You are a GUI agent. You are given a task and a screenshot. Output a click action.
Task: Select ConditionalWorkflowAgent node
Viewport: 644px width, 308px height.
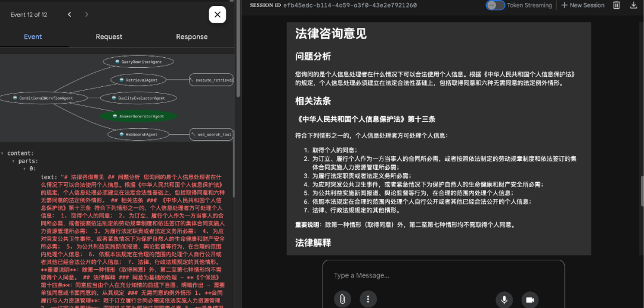click(43, 98)
